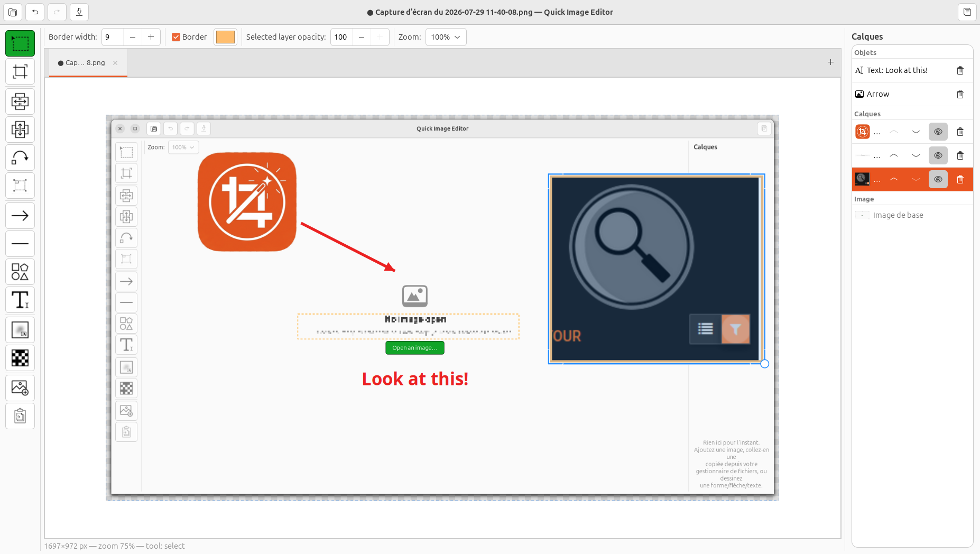Select the Text tool
Screen dimensions: 980x554
pyautogui.click(x=20, y=300)
